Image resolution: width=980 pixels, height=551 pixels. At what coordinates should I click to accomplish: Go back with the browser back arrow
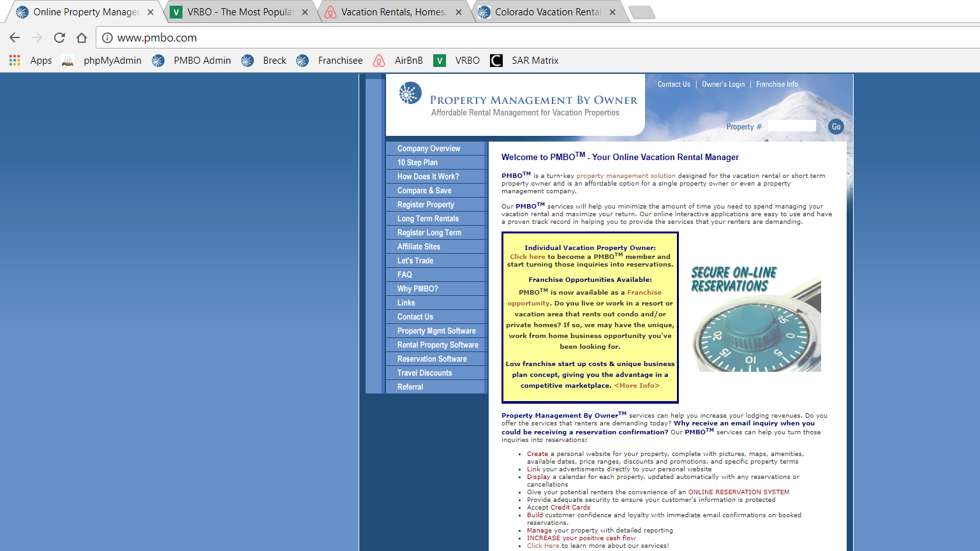[x=15, y=38]
